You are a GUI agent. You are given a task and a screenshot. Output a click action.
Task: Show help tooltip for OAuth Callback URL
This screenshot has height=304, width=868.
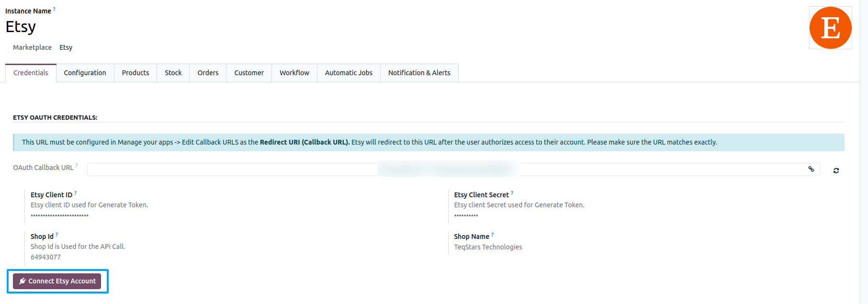(77, 165)
